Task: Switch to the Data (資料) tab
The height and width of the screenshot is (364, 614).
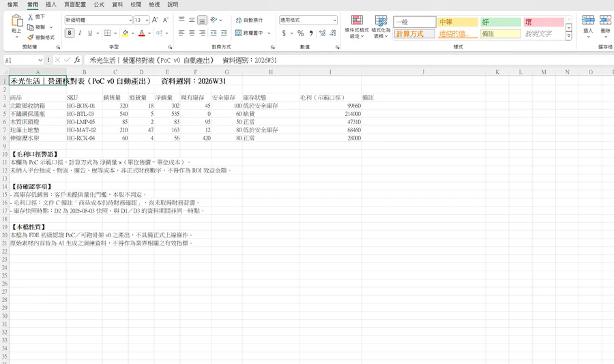Action: tap(117, 4)
